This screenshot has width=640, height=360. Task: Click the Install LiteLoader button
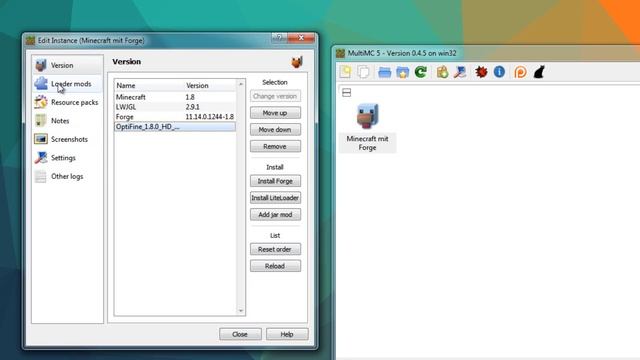coord(275,198)
